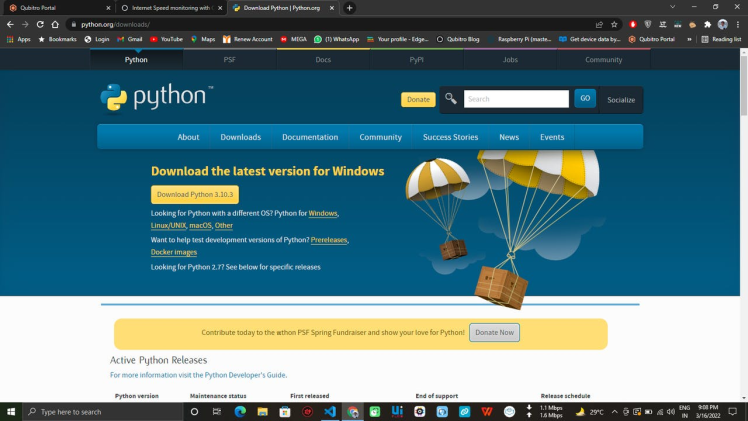The height and width of the screenshot is (421, 748).
Task: Open Task View on the taskbar
Action: click(217, 411)
